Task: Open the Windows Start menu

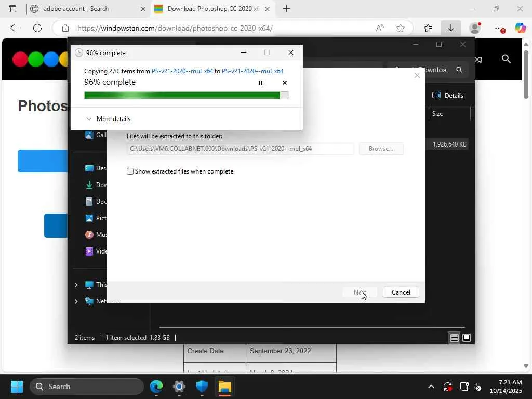Action: tap(17, 387)
